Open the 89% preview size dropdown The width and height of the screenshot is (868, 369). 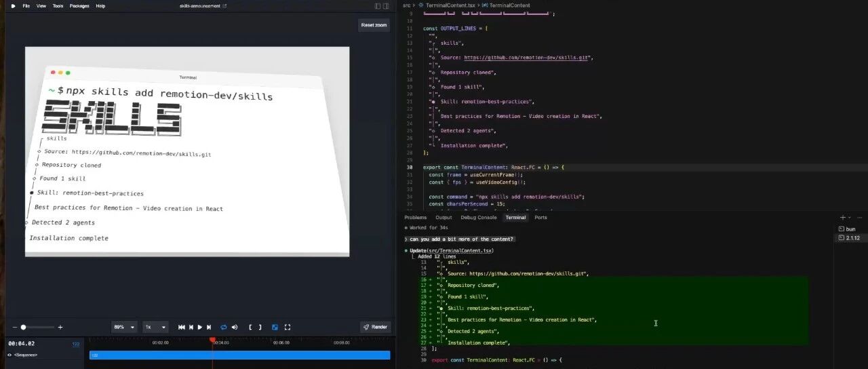coord(124,327)
